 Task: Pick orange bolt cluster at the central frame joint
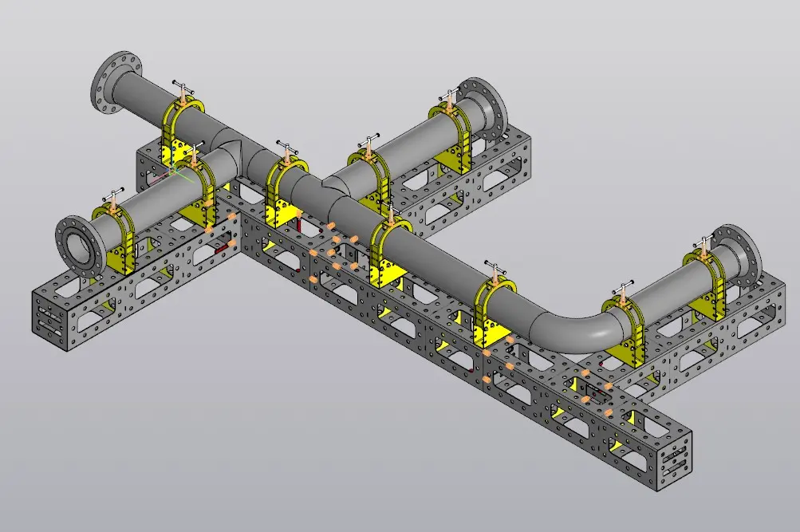click(334, 252)
